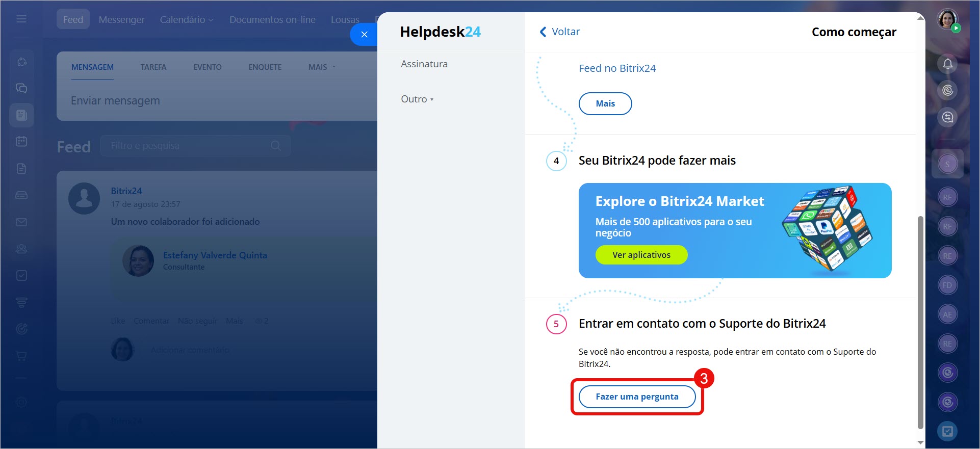Image resolution: width=980 pixels, height=449 pixels.
Task: Select the EVENTO tab
Action: pos(208,67)
